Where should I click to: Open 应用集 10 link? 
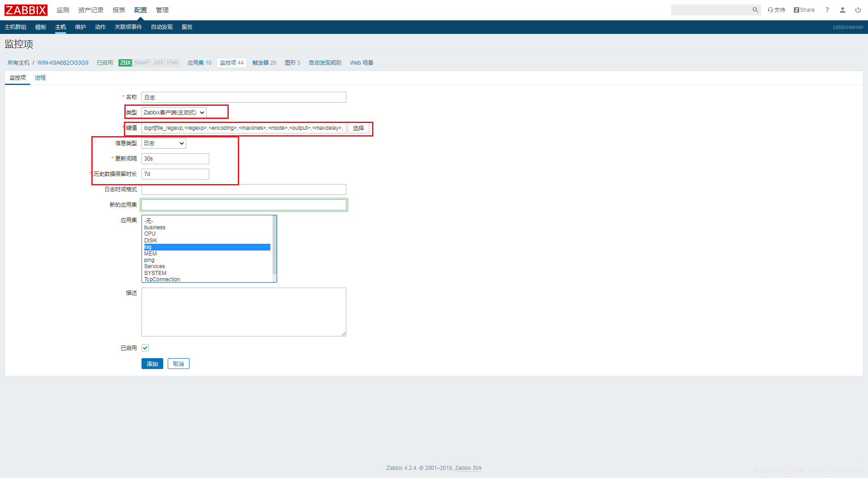(x=199, y=63)
